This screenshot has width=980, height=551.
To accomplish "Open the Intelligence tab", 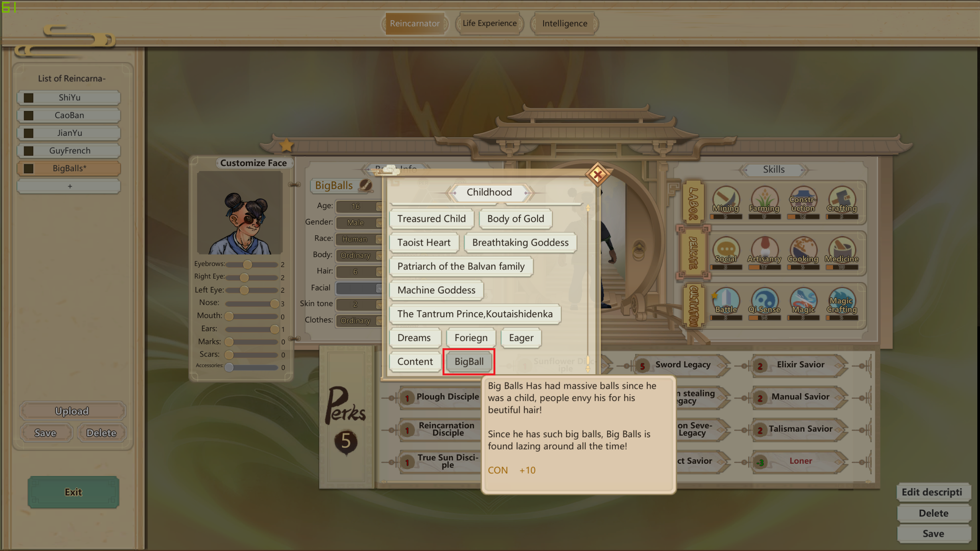I will tap(564, 23).
